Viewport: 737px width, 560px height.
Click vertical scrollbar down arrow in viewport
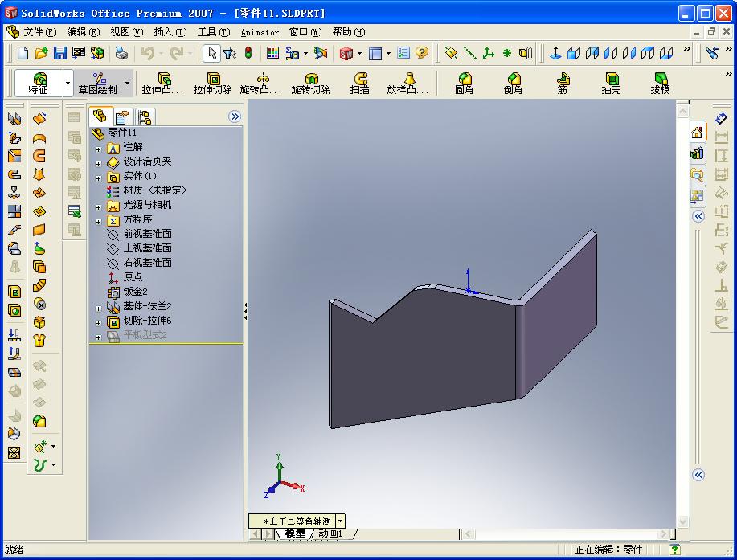click(682, 521)
